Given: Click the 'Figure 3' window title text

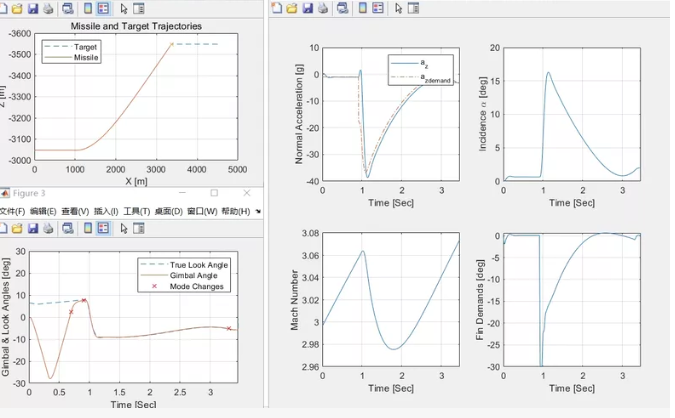Looking at the screenshot, I should coord(29,193).
